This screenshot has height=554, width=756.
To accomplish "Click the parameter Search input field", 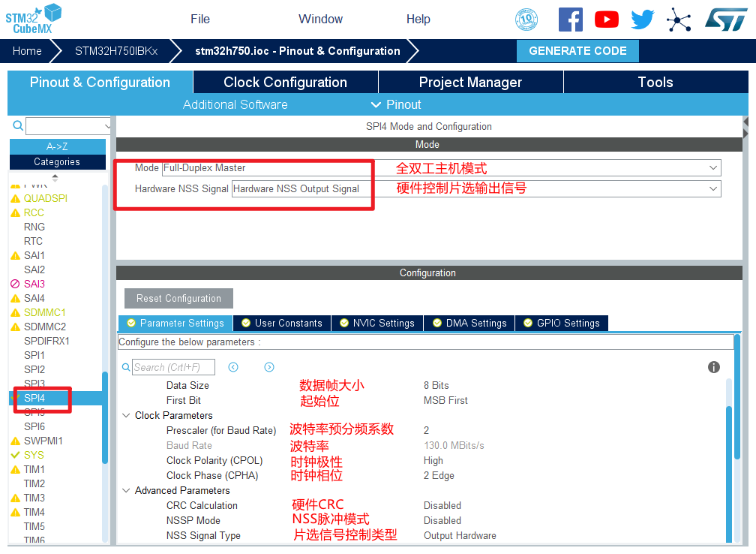I will point(173,367).
